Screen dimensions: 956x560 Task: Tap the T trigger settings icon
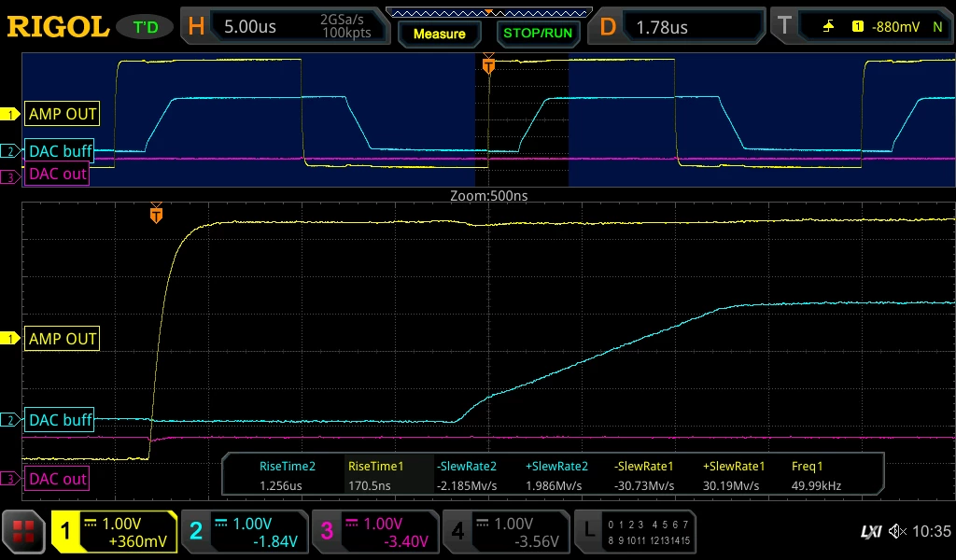[784, 25]
